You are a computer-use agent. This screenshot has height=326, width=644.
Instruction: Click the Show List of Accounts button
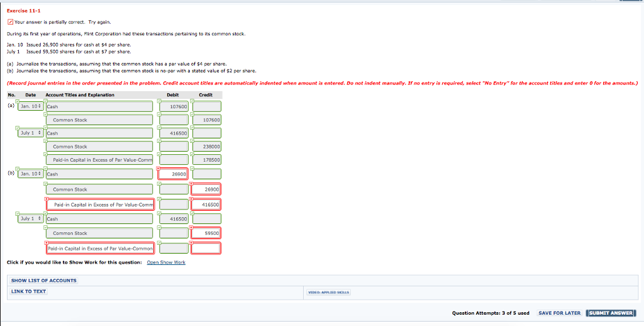point(43,281)
